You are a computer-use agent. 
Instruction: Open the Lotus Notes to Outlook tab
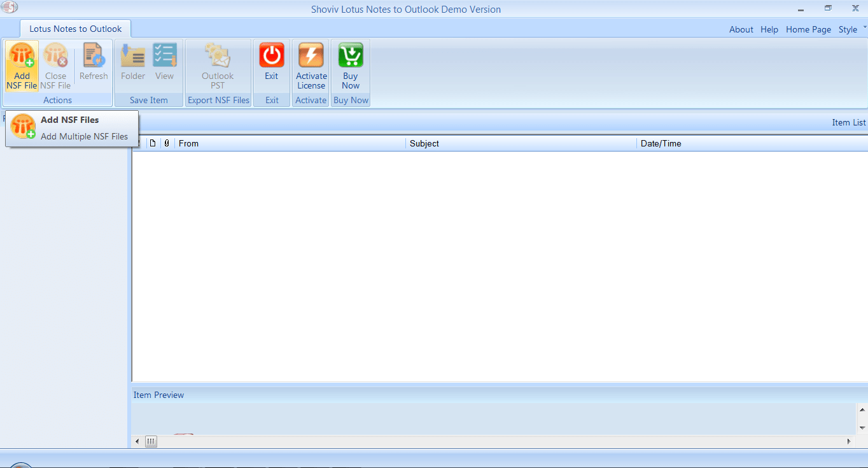click(x=76, y=29)
